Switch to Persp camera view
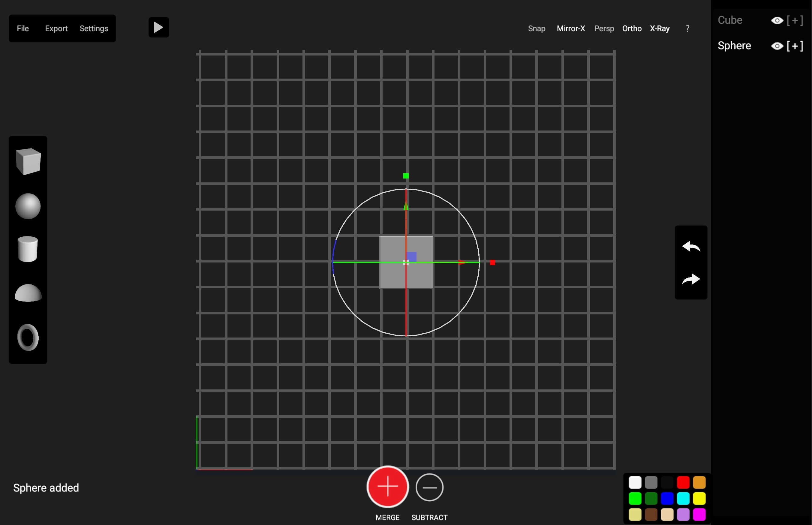 [x=604, y=28]
